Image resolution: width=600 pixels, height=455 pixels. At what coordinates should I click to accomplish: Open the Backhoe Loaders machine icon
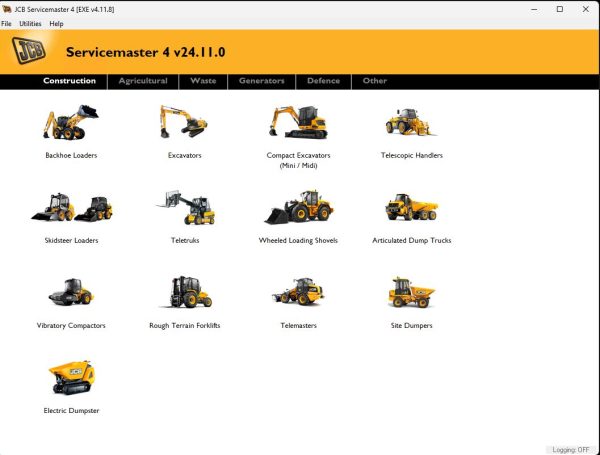tap(71, 122)
